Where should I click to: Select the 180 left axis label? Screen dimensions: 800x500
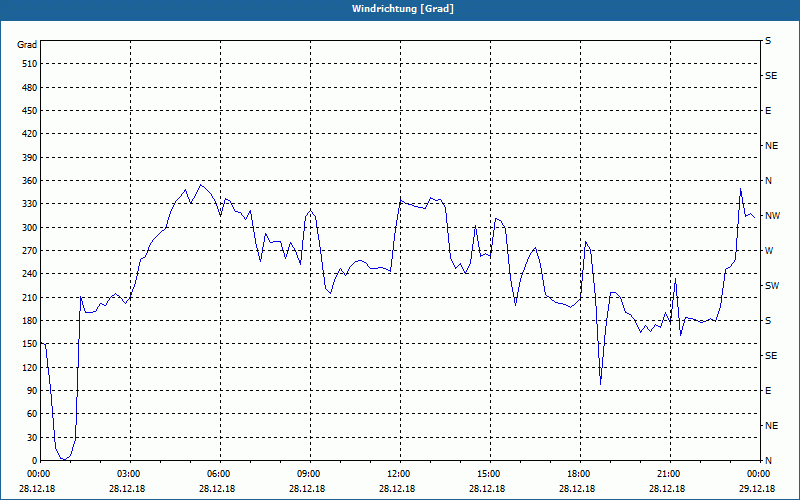coord(30,321)
